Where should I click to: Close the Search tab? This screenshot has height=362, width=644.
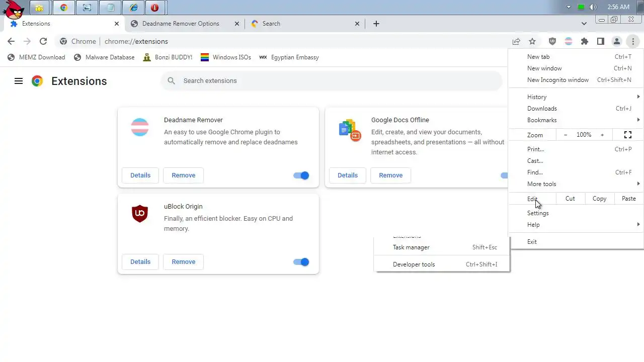point(357,24)
